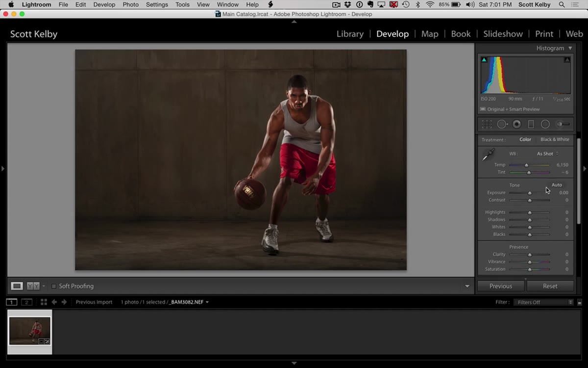Click the Reset button

coord(550,286)
